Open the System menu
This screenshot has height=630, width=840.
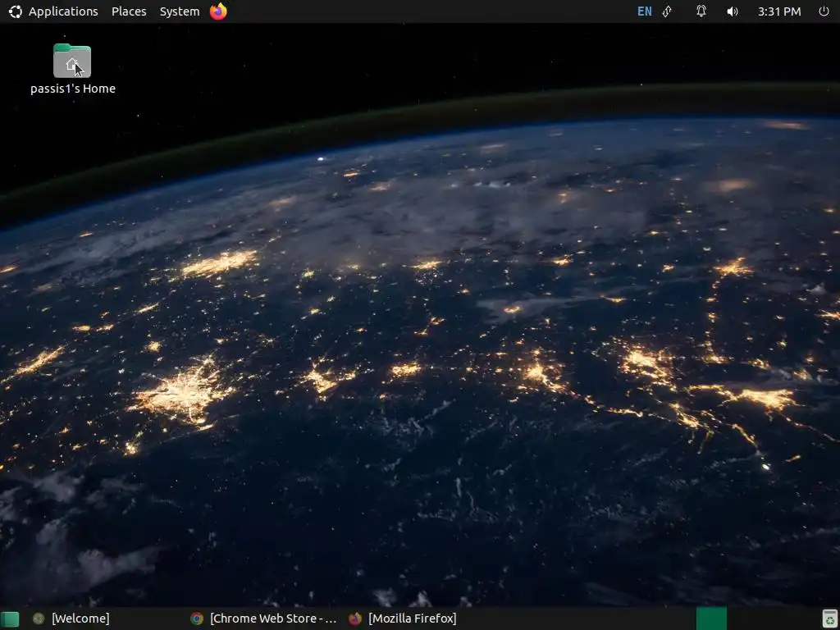180,11
